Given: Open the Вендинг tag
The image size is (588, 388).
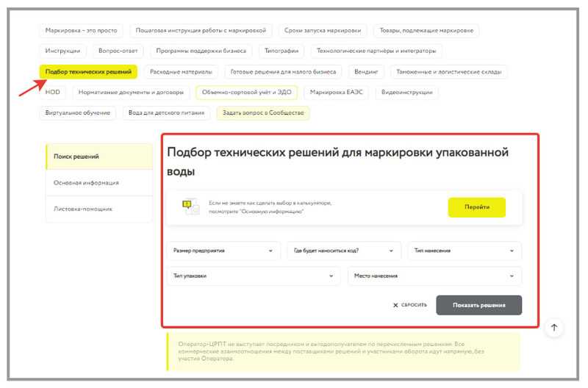Looking at the screenshot, I should point(366,71).
